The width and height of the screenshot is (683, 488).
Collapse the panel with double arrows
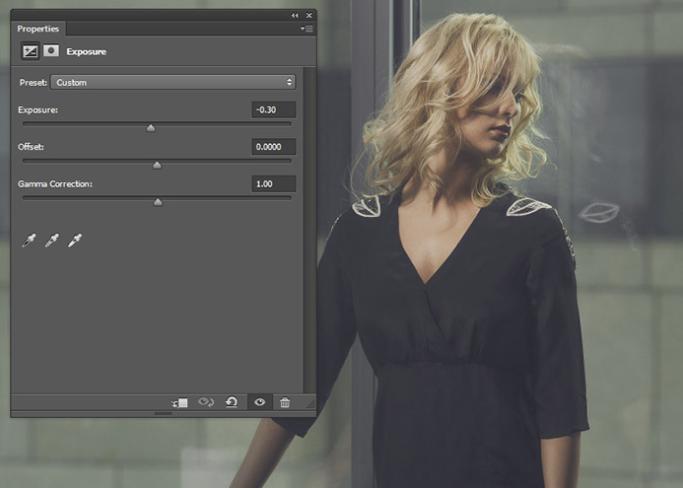tap(295, 16)
